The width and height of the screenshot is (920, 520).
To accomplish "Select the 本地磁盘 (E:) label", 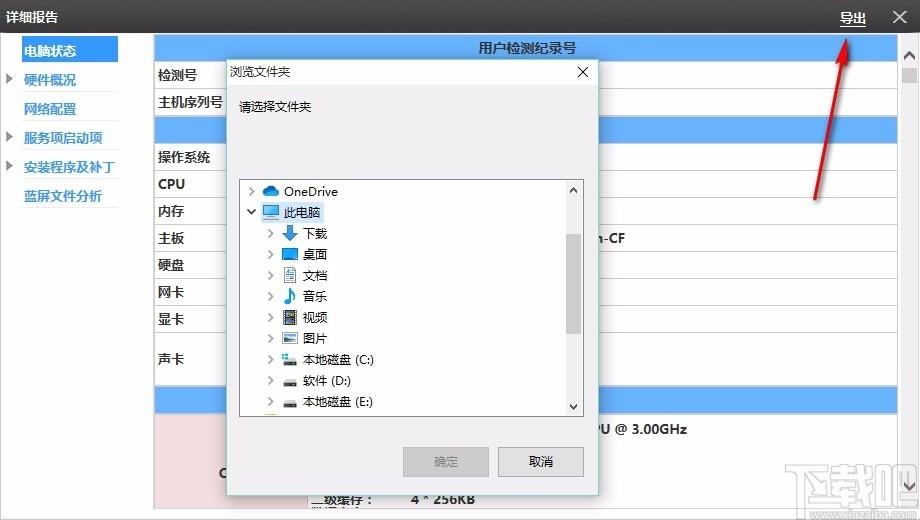I will (338, 402).
